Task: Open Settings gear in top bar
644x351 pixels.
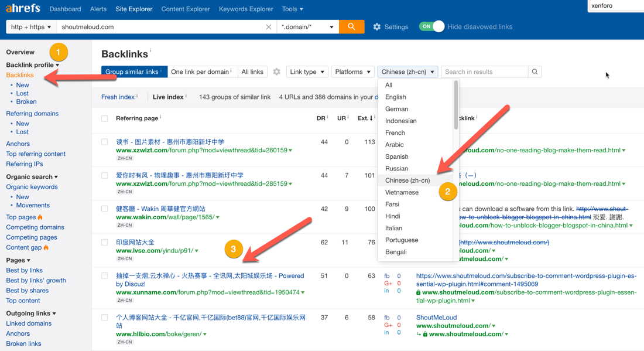Action: click(376, 27)
